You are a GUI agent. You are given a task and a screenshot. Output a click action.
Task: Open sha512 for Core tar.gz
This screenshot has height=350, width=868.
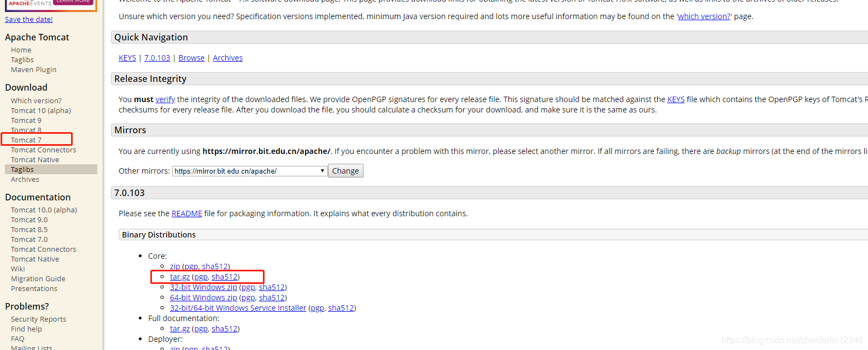[x=225, y=277]
